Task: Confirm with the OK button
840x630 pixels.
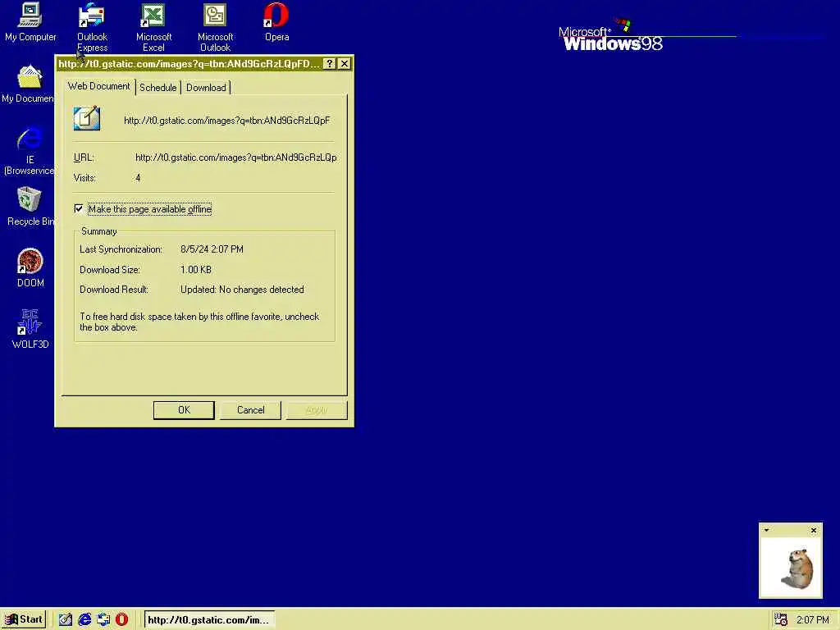Action: coord(184,410)
